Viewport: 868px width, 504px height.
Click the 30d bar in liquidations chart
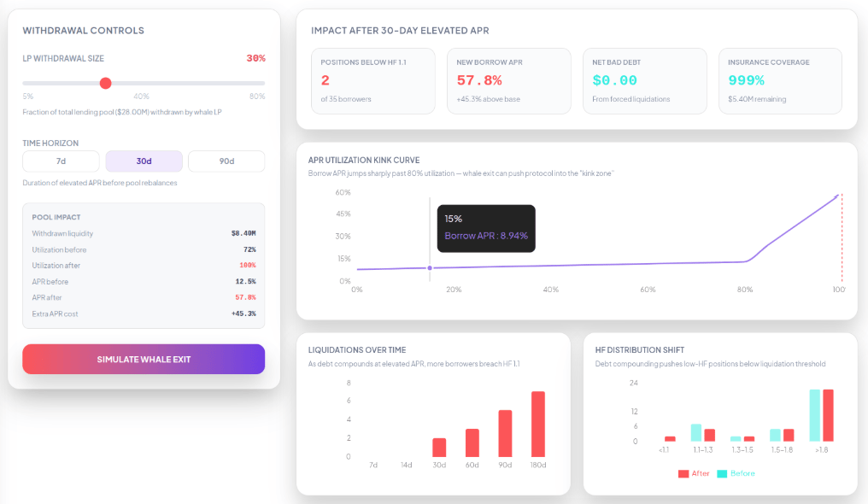pyautogui.click(x=439, y=448)
